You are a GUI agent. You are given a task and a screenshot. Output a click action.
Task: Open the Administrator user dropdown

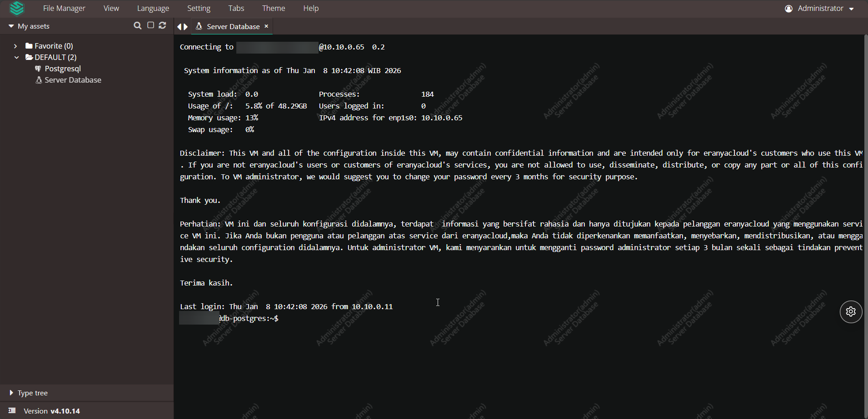(820, 8)
